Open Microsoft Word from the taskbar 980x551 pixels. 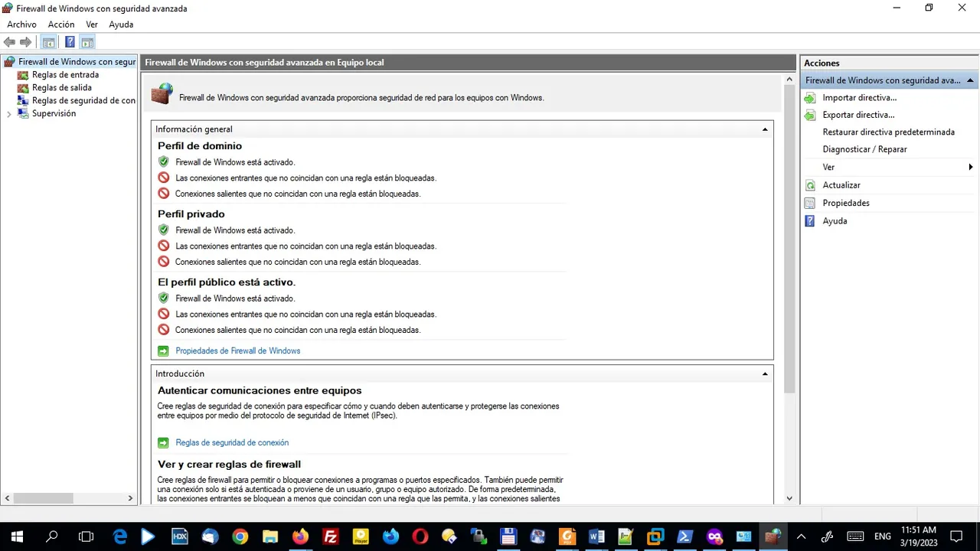(596, 536)
